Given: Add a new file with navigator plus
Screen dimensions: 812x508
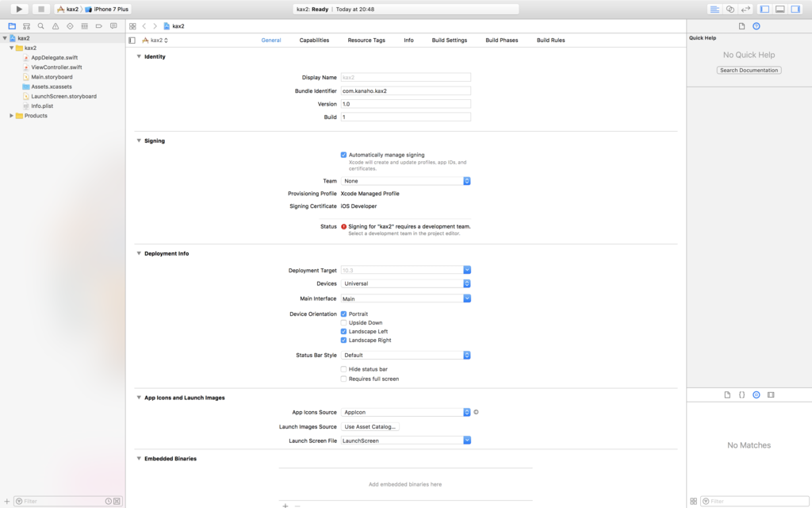Looking at the screenshot, I should point(6,502).
